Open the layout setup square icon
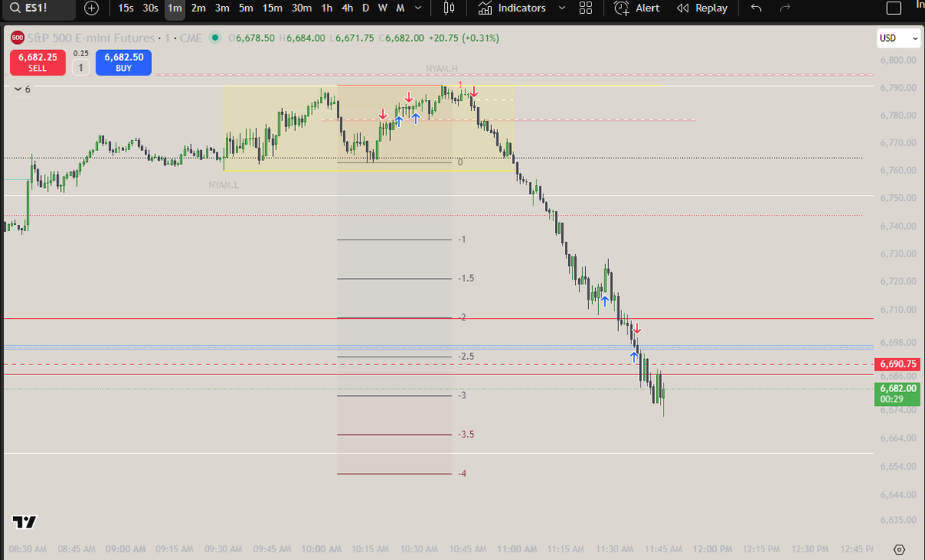 click(893, 9)
